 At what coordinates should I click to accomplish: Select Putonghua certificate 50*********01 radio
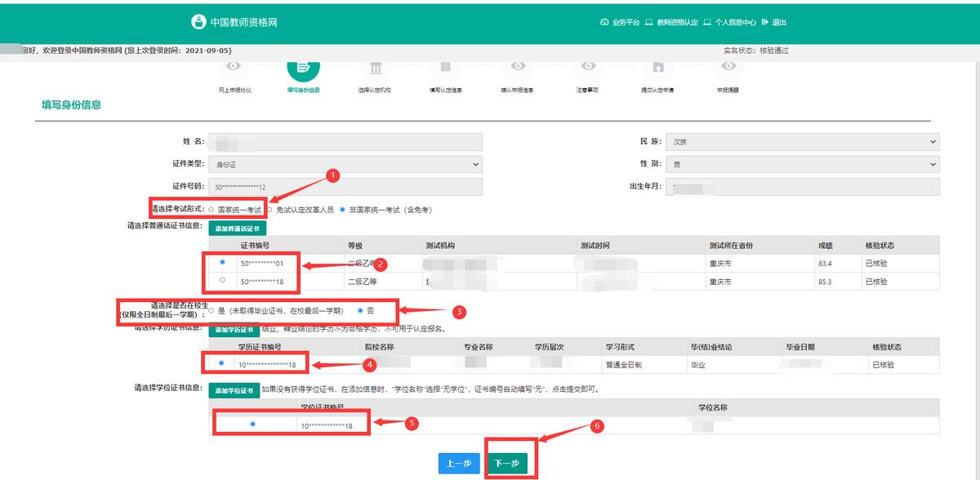tap(223, 263)
